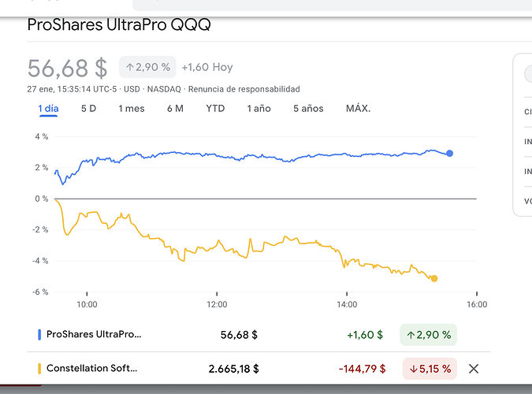Click the 27 ene, 15:35:14 UTC-5 timestamp
This screenshot has width=532, height=394.
[x=72, y=89]
